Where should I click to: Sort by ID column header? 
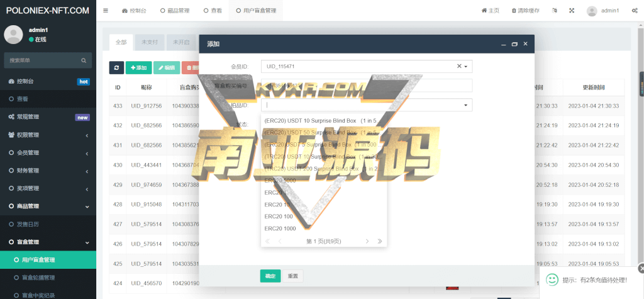tap(118, 87)
